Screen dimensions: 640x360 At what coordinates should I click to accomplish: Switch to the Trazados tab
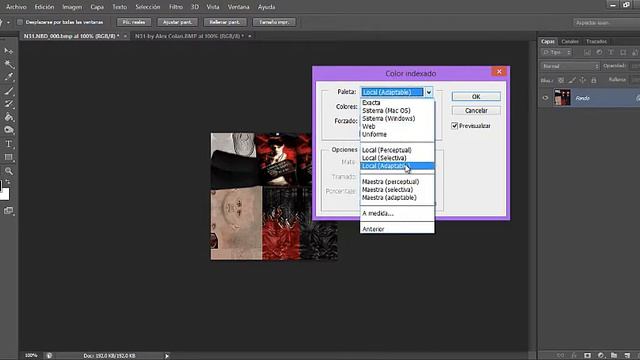coord(596,41)
